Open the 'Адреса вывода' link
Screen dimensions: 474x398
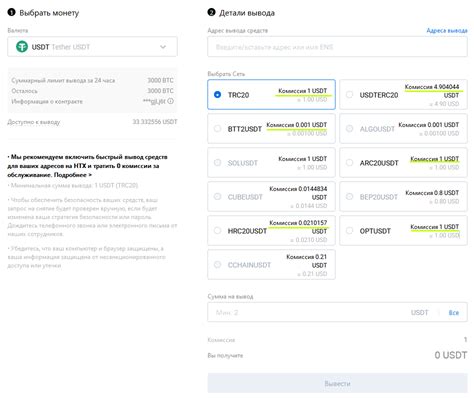pyautogui.click(x=447, y=30)
